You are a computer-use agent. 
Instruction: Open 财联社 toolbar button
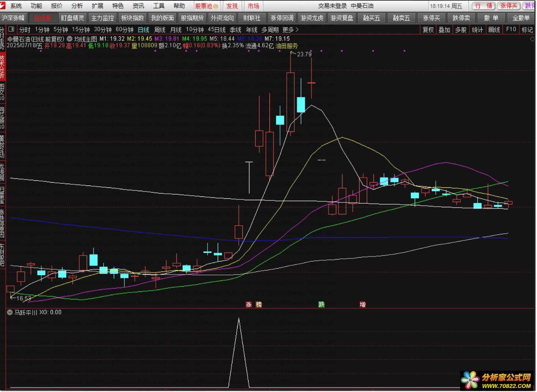(x=252, y=18)
